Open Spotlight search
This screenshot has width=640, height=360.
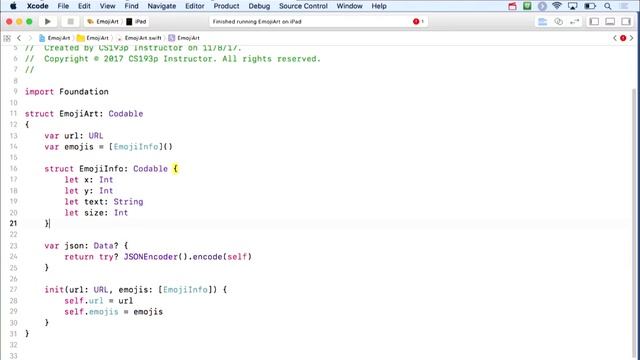(x=608, y=6)
